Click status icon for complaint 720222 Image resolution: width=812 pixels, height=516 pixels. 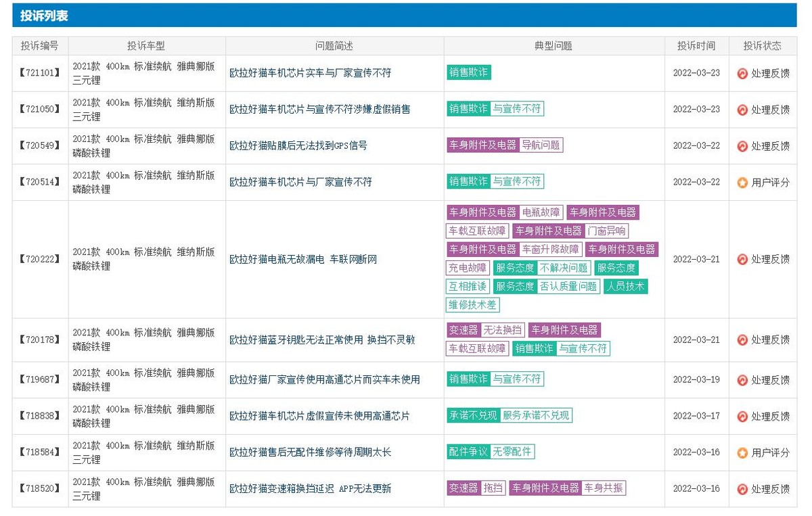point(742,259)
